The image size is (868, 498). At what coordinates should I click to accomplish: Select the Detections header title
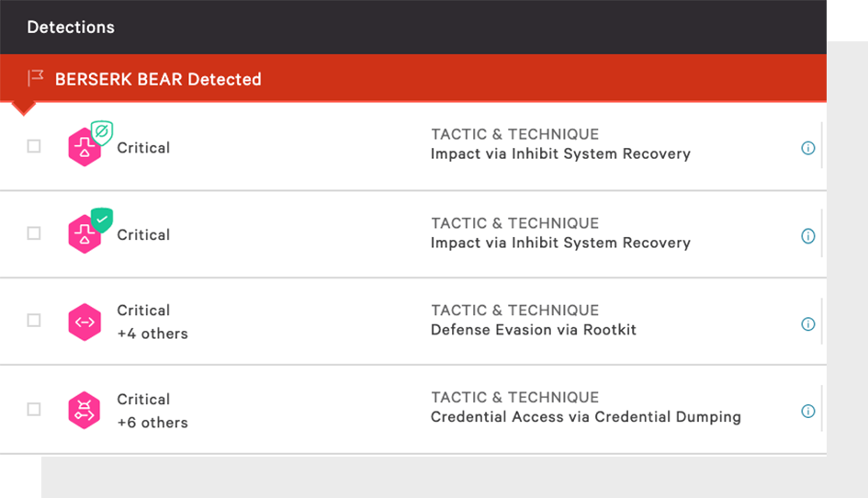click(x=71, y=28)
